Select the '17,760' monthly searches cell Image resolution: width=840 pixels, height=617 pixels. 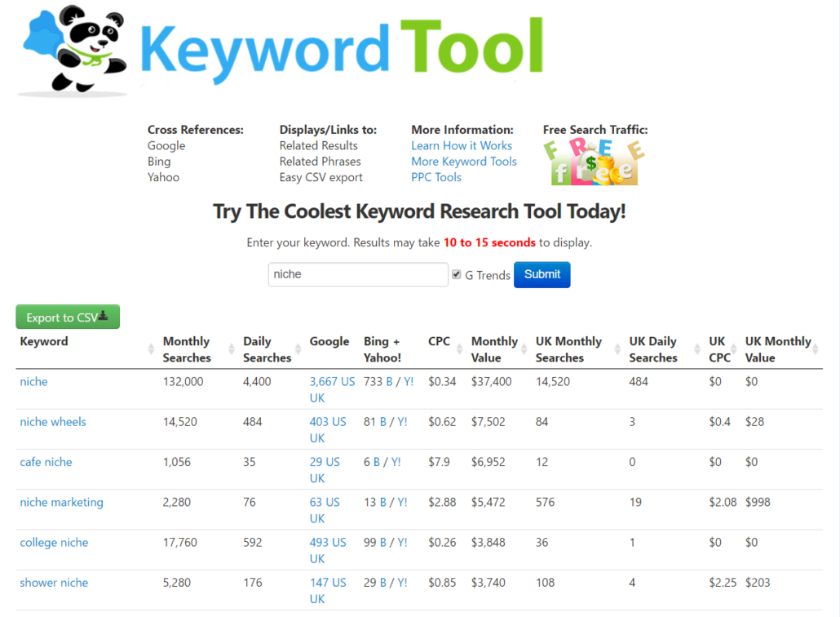click(180, 543)
